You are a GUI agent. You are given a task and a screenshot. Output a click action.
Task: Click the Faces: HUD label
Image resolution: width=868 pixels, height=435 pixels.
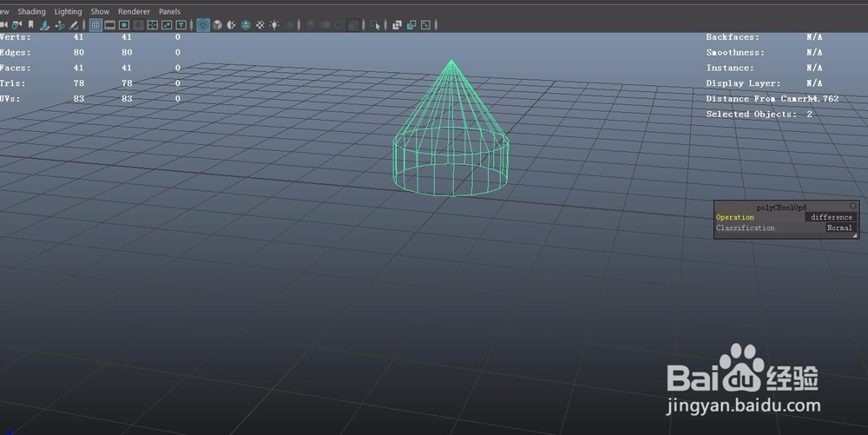click(x=16, y=68)
